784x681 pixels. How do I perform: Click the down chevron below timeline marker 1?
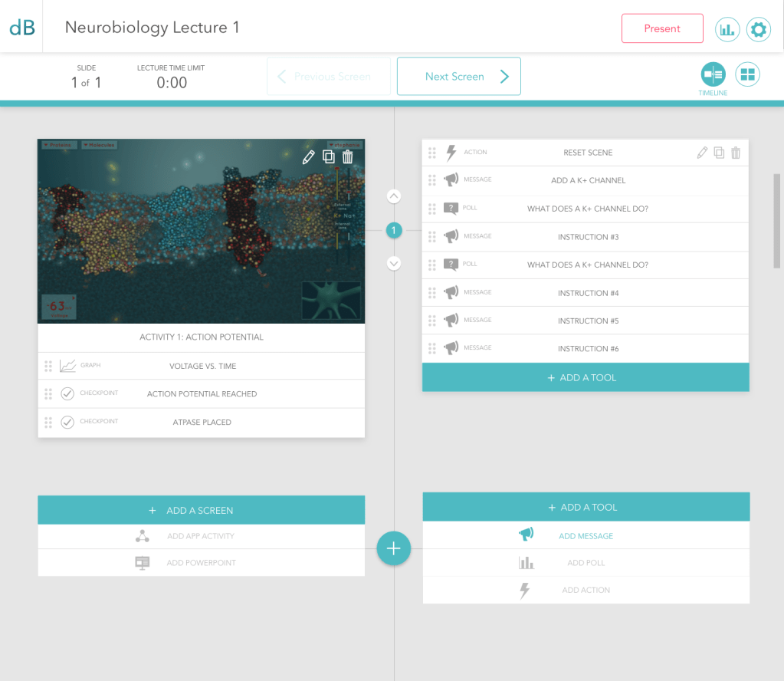[394, 263]
